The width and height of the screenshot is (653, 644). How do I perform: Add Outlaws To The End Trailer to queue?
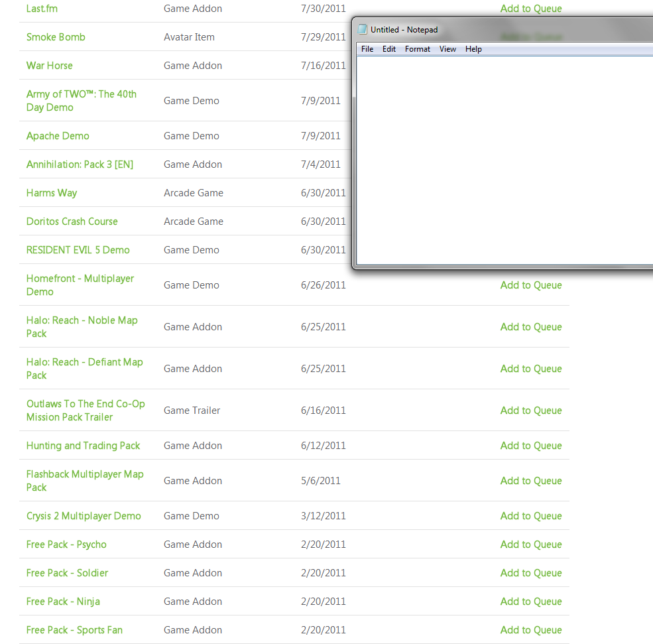(x=531, y=411)
